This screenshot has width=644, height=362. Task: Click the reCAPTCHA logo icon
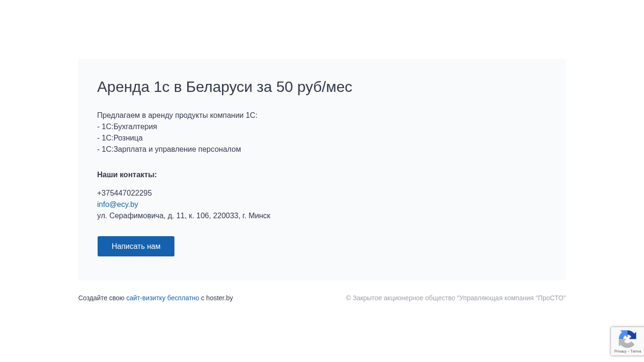[627, 339]
